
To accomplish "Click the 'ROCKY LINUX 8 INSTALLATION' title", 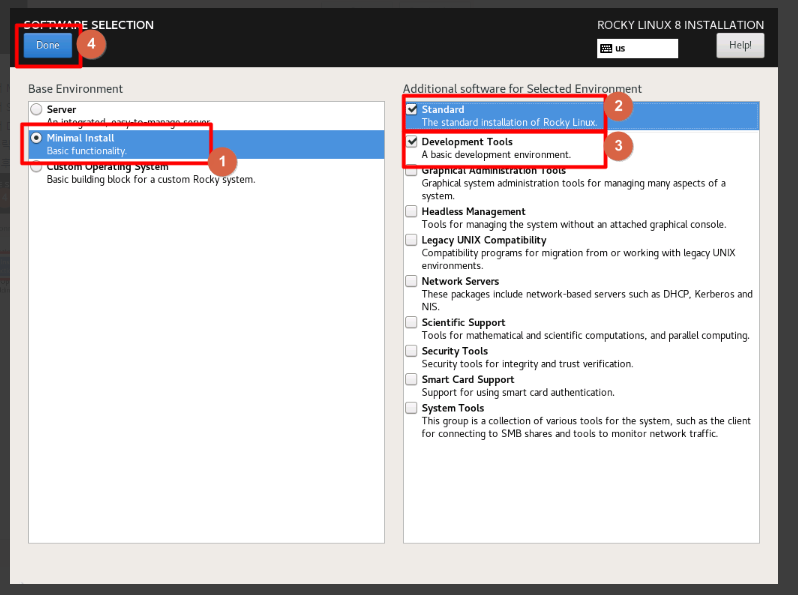I will click(x=680, y=25).
